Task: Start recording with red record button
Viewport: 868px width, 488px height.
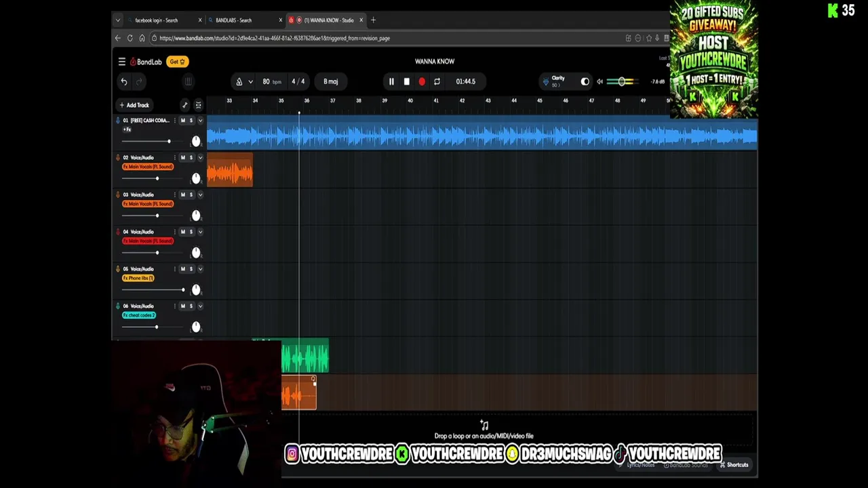Action: tap(422, 81)
